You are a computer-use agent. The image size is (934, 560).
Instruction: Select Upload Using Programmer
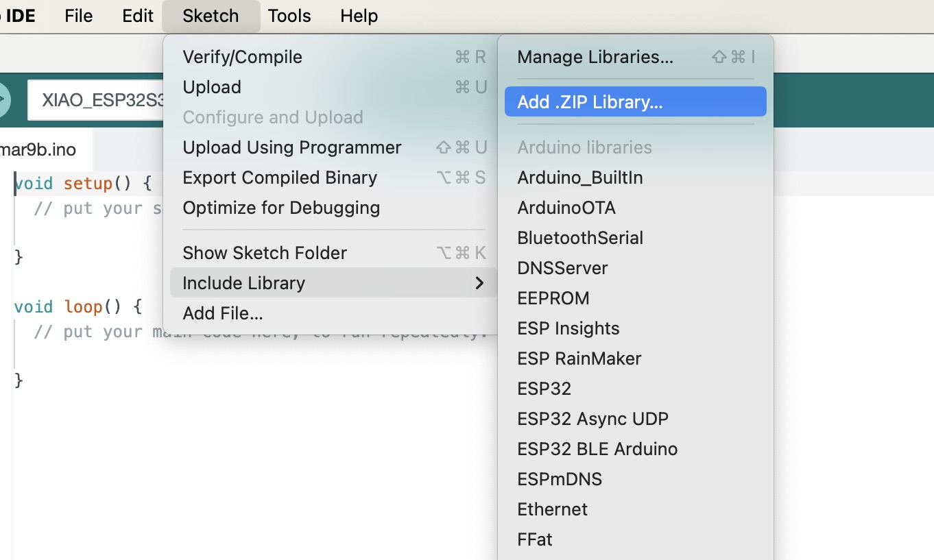coord(333,147)
